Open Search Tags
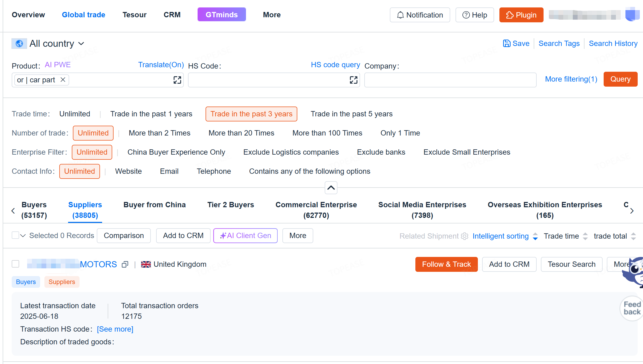 pos(559,43)
